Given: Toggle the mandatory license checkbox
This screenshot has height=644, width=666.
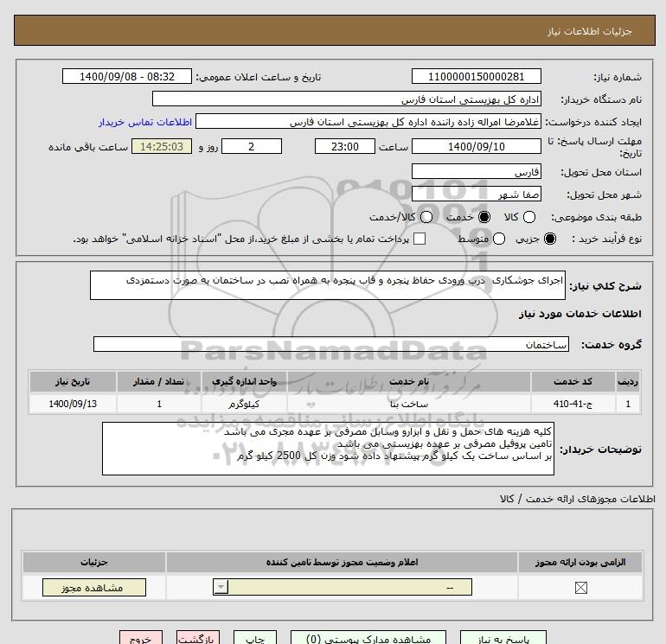Looking at the screenshot, I should [580, 588].
